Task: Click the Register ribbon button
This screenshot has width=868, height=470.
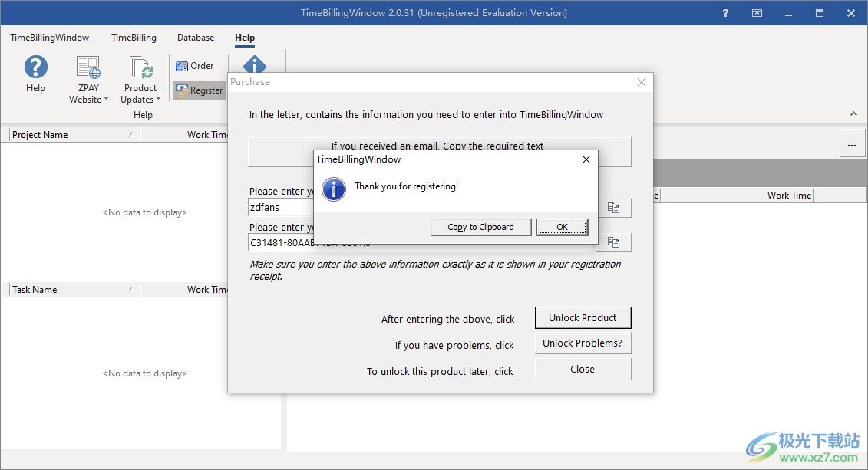Action: [x=200, y=90]
